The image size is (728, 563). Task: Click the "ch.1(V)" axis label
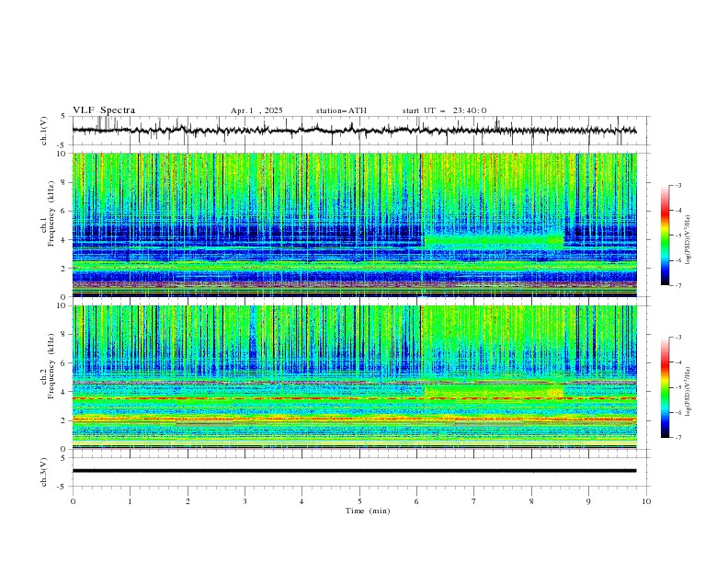44,131
